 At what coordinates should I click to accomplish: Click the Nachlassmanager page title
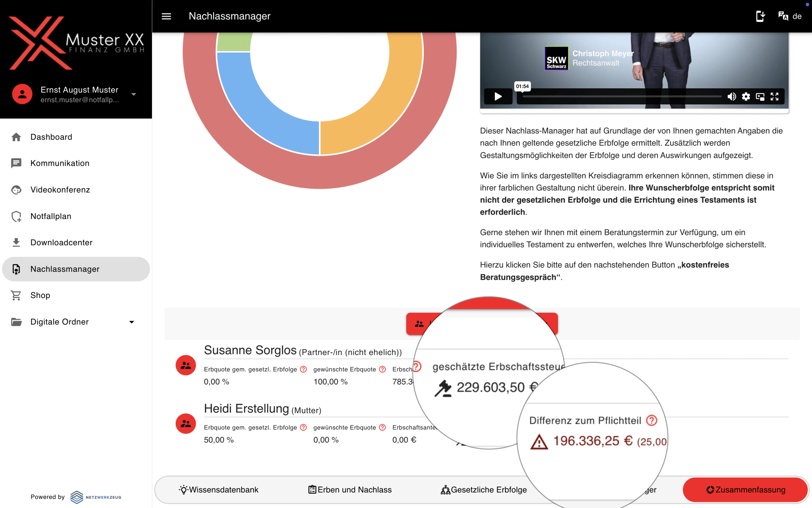(230, 16)
